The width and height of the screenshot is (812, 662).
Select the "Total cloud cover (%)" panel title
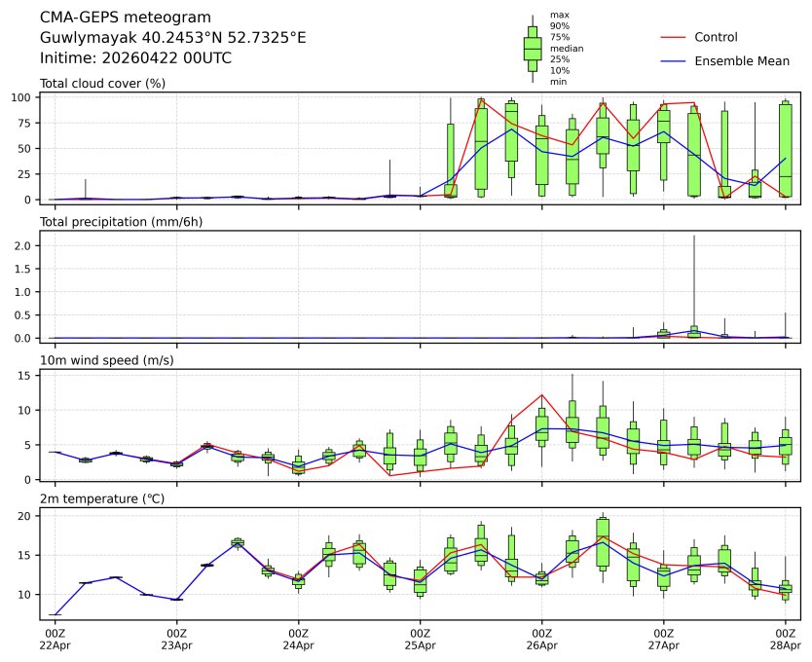pos(102,83)
